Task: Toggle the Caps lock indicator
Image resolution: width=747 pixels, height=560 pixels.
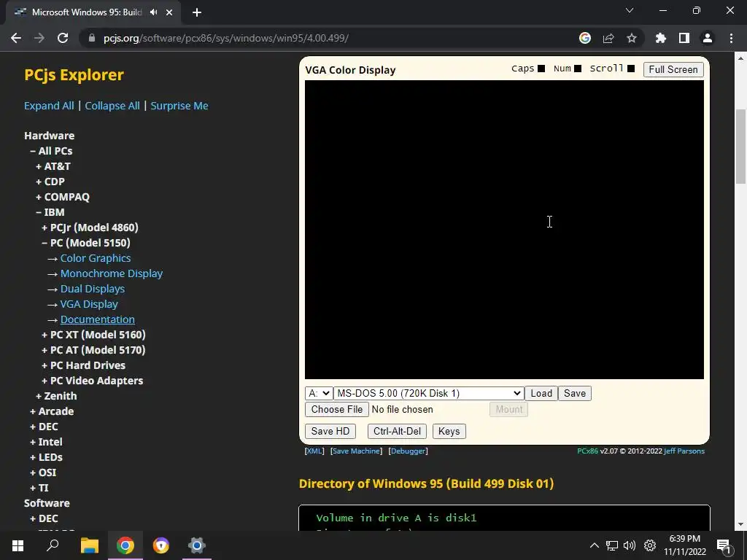Action: point(541,69)
